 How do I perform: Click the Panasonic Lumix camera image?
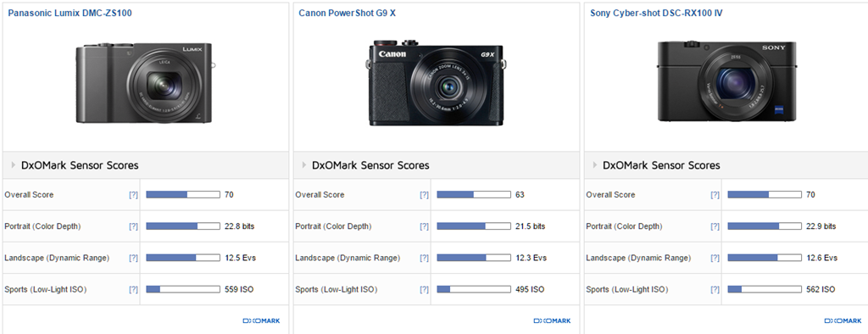point(145,83)
